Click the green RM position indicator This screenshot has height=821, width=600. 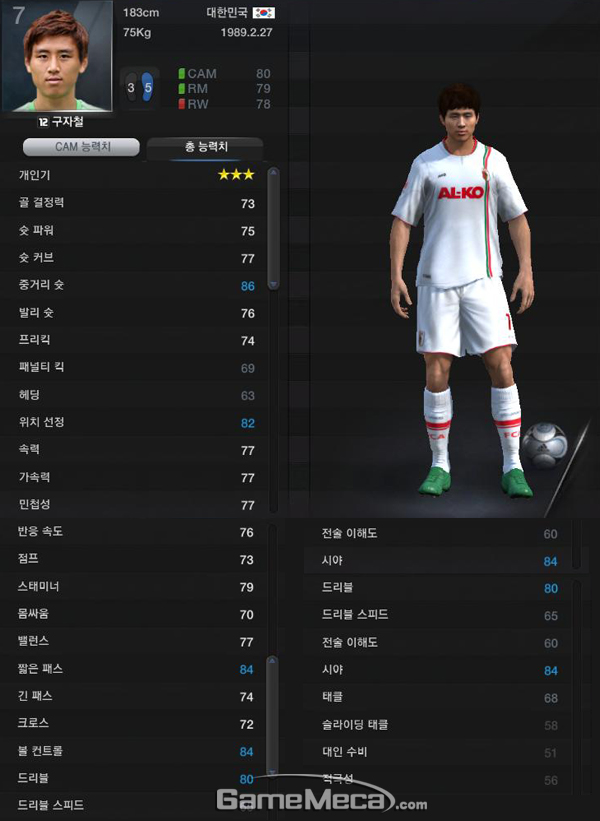point(181,88)
